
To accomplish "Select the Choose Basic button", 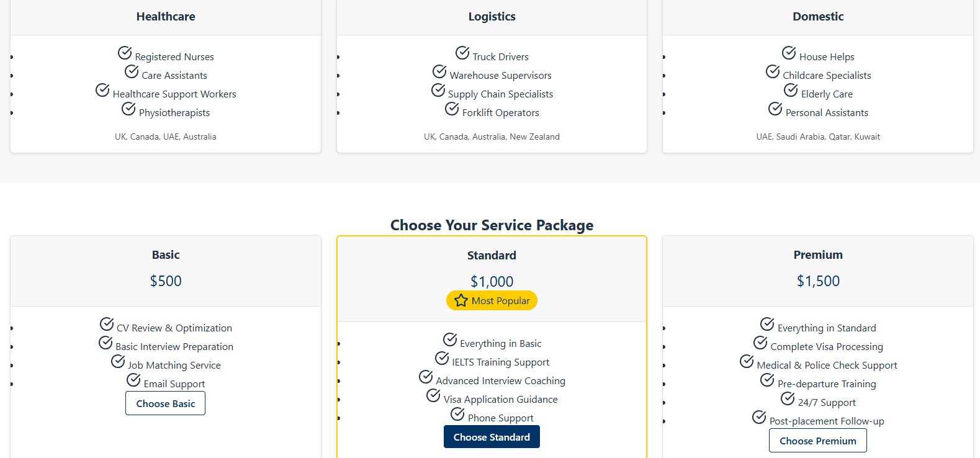I will pos(165,403).
